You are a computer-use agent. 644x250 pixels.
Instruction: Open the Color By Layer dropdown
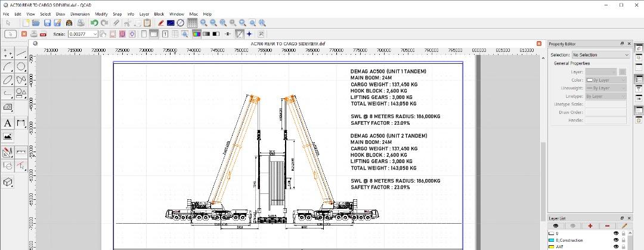tap(606, 80)
